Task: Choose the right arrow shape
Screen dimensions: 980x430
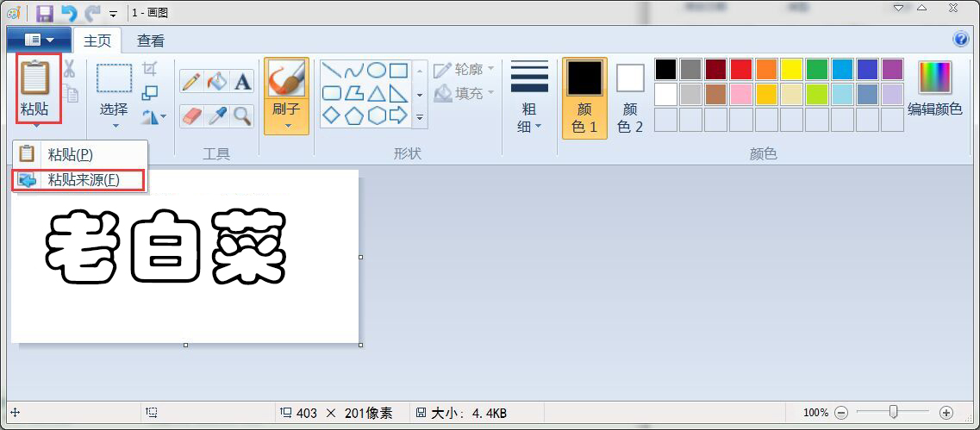Action: (399, 115)
